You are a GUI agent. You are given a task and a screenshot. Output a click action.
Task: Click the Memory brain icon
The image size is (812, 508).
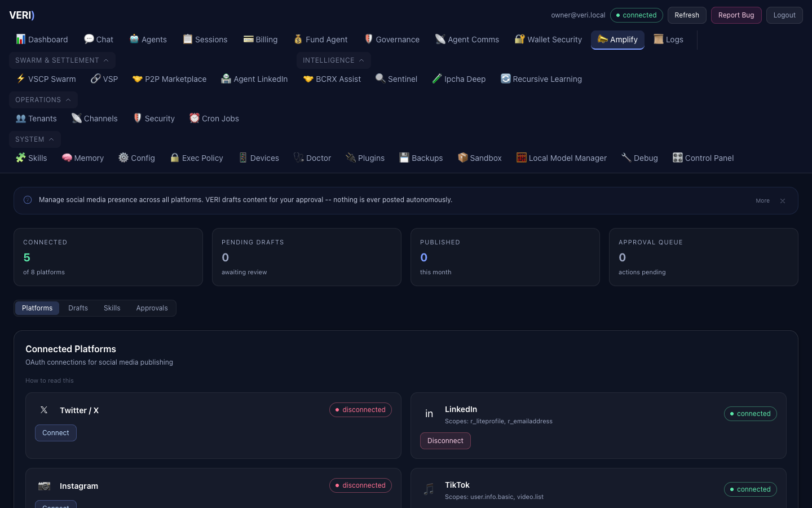(67, 158)
